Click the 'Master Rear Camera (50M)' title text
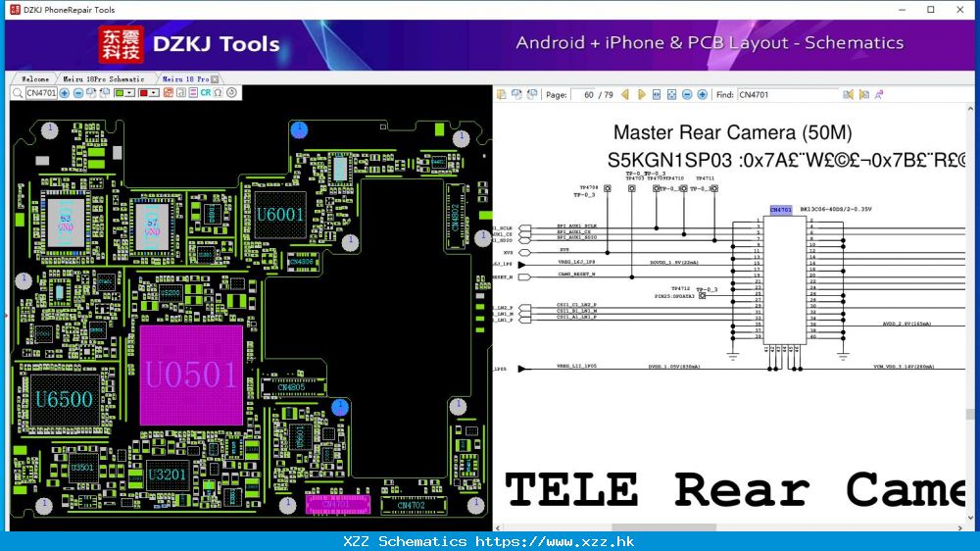The image size is (980, 551). click(x=732, y=132)
